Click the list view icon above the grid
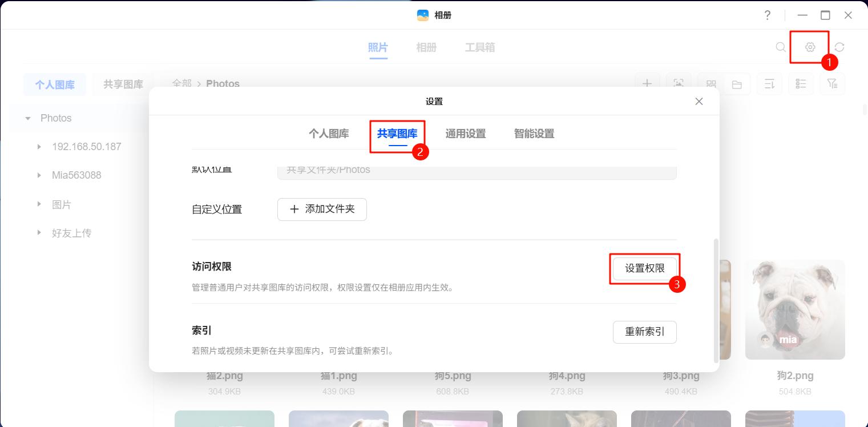 pos(800,83)
